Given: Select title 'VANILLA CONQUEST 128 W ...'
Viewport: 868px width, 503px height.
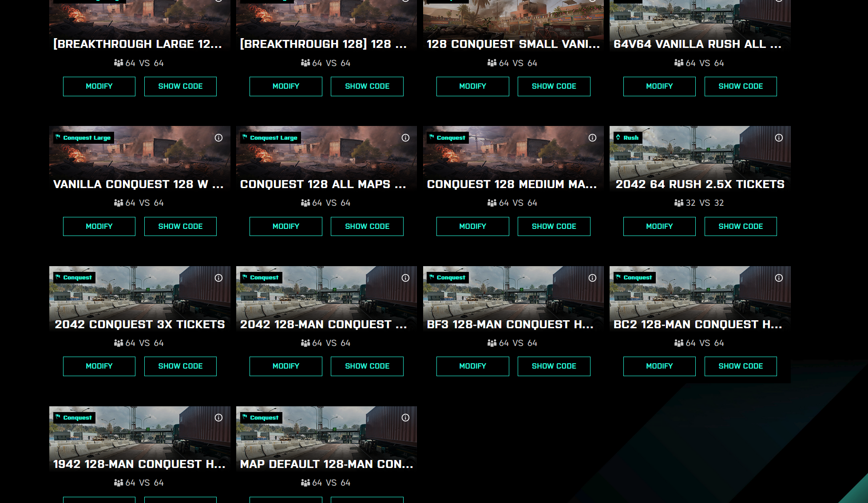Looking at the screenshot, I should click(x=139, y=184).
